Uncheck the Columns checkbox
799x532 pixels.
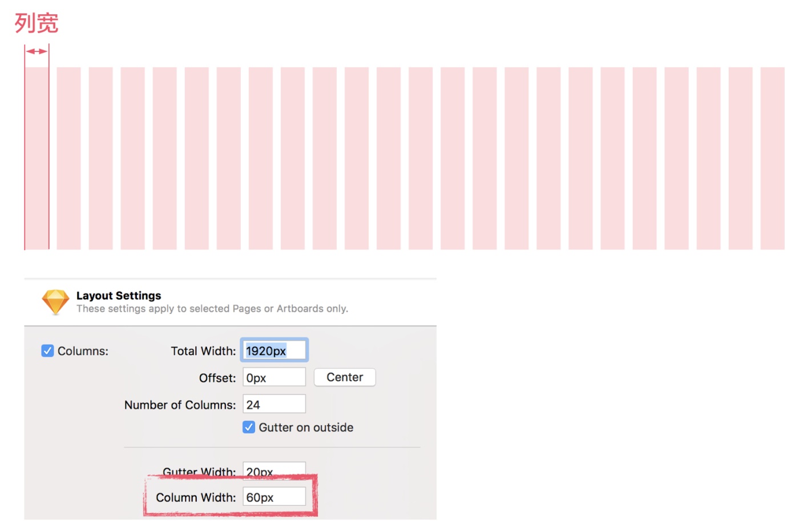point(48,351)
